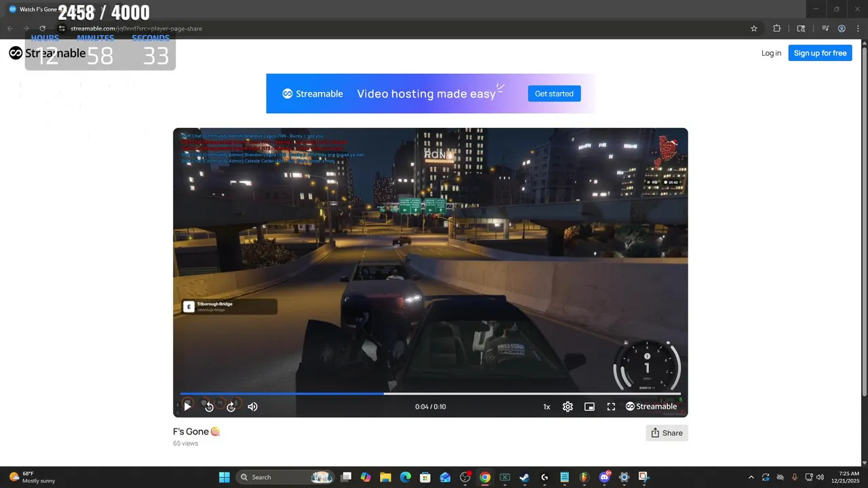Image resolution: width=868 pixels, height=488 pixels.
Task: Click the F's Gone video title
Action: (x=197, y=432)
